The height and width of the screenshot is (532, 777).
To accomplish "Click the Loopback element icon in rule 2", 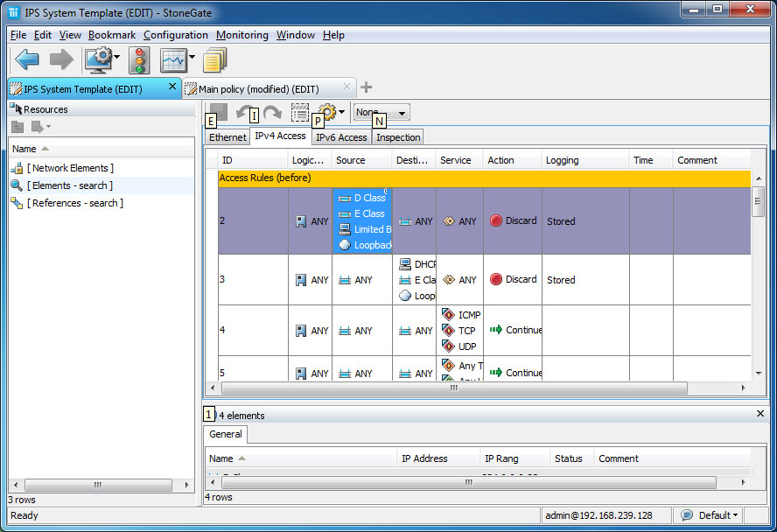I will tap(345, 245).
